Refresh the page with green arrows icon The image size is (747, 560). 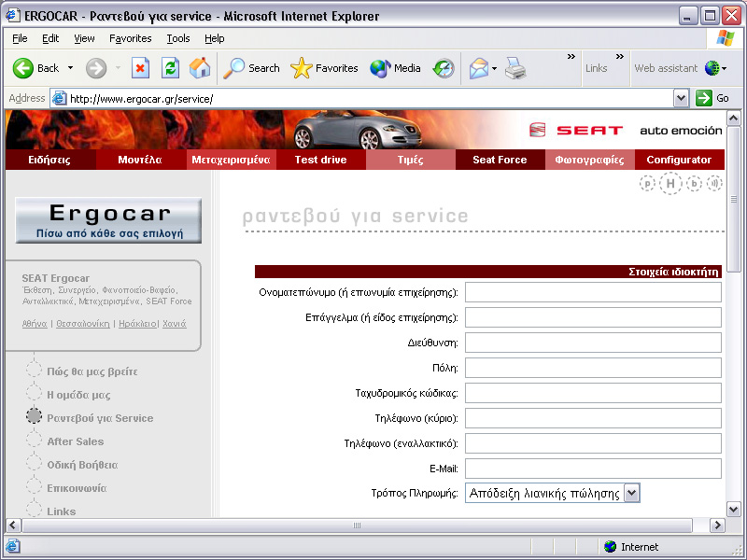(170, 68)
